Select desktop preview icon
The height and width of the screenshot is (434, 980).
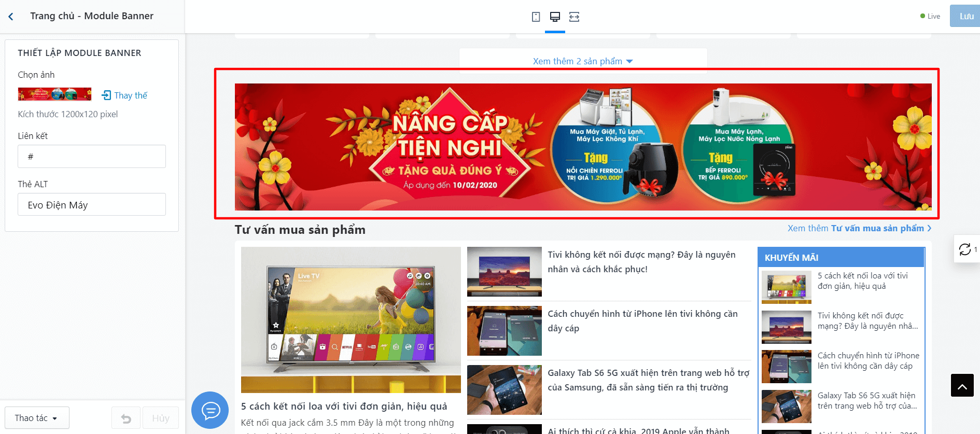[555, 17]
